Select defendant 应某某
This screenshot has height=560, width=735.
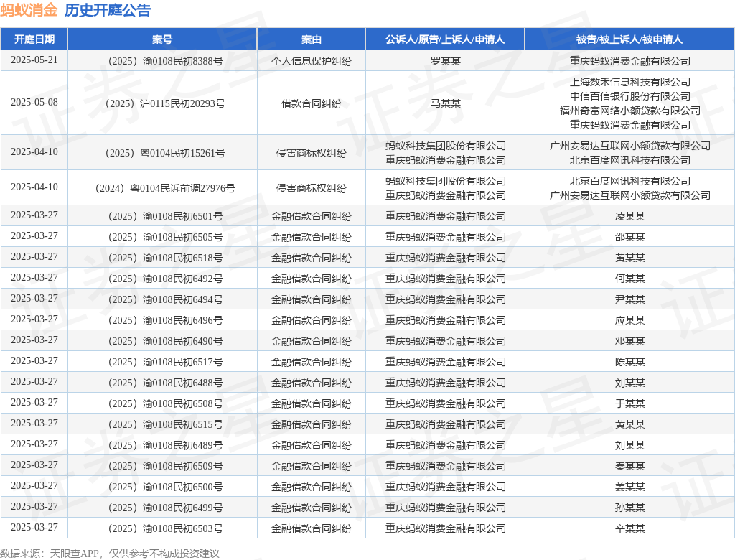point(630,320)
